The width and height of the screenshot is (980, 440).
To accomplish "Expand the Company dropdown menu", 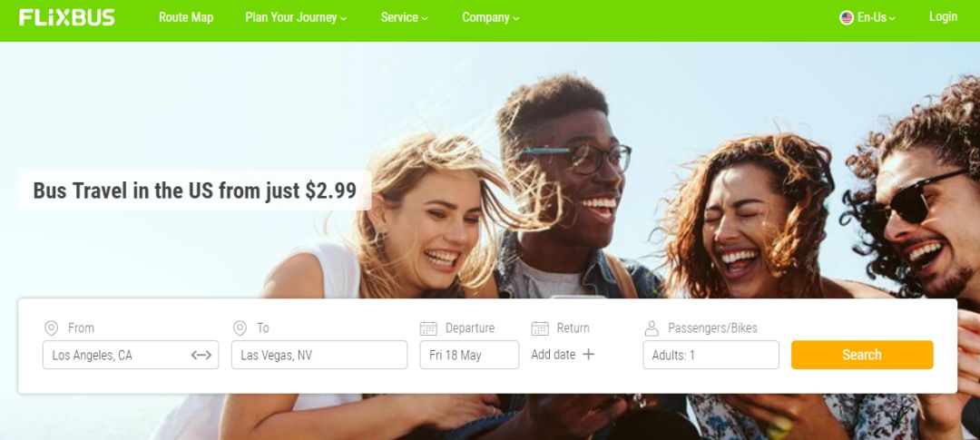I will click(x=491, y=17).
